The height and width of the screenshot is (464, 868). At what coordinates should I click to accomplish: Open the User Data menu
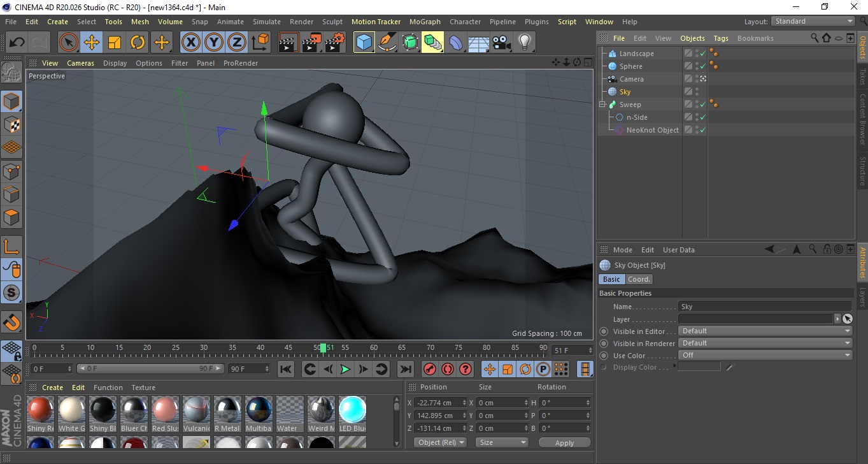tap(679, 250)
